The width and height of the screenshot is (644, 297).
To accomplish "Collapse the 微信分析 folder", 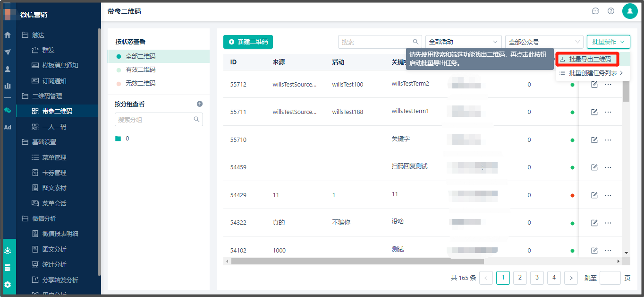I will (x=39, y=218).
